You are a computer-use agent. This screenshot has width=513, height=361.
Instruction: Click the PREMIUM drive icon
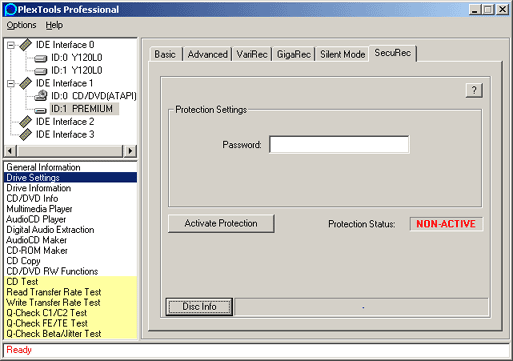point(41,110)
